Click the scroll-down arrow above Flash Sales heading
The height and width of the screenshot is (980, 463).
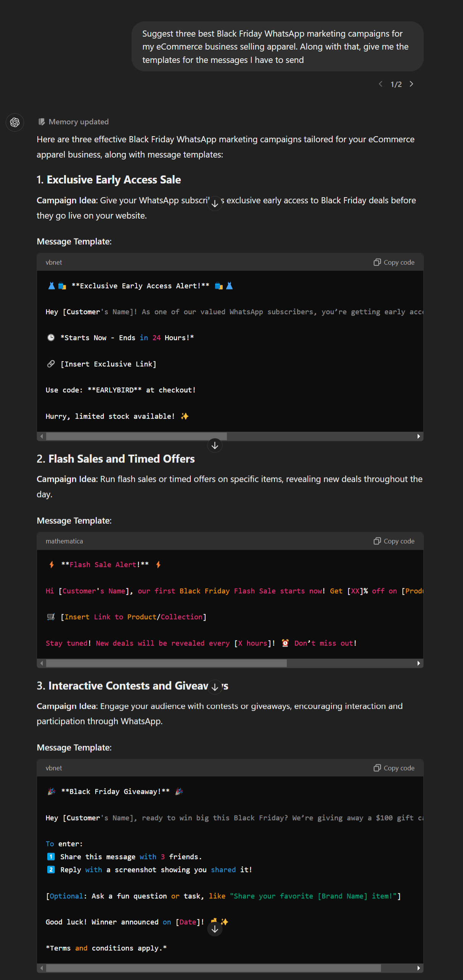[x=215, y=445]
